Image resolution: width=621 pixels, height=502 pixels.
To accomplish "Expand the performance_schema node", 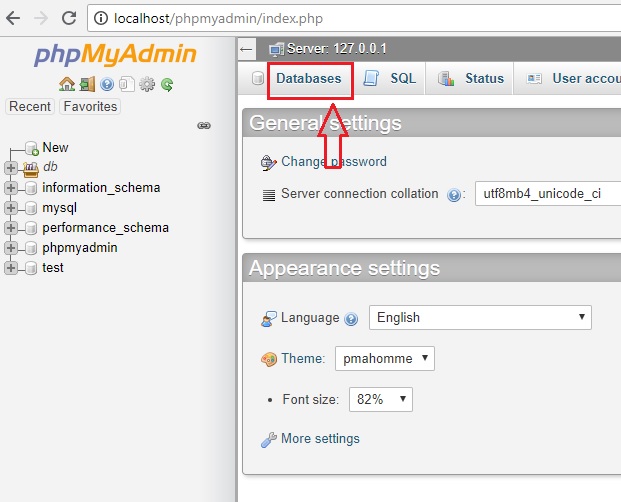I will click(x=11, y=228).
